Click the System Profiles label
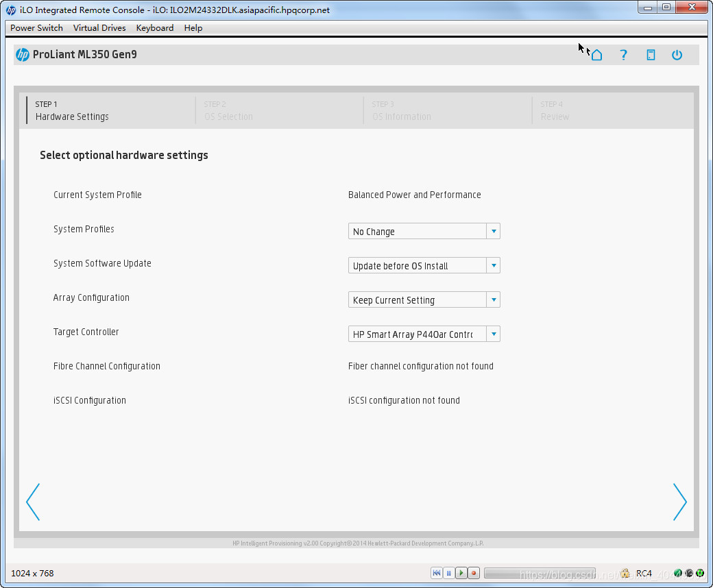 [84, 229]
